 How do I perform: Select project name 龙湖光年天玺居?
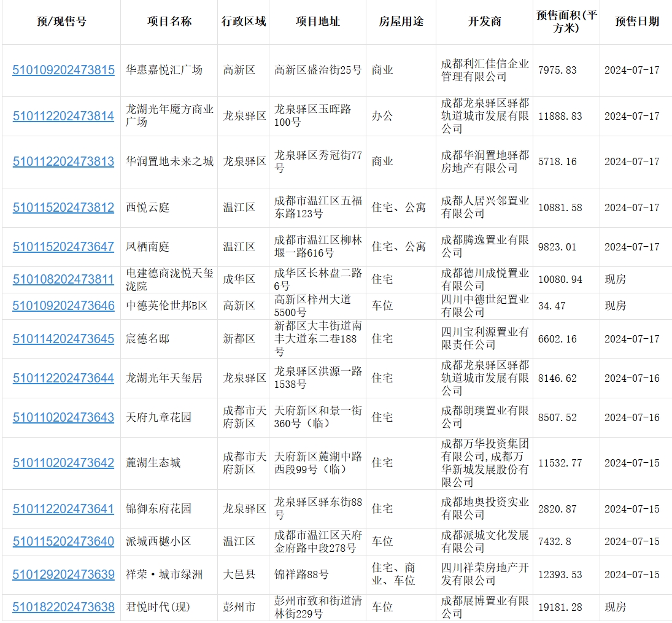(x=164, y=378)
